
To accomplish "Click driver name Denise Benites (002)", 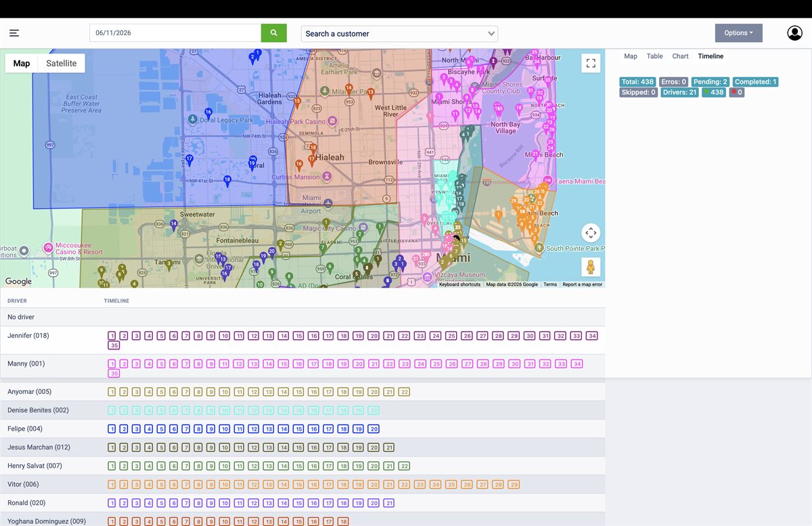I will tap(38, 410).
